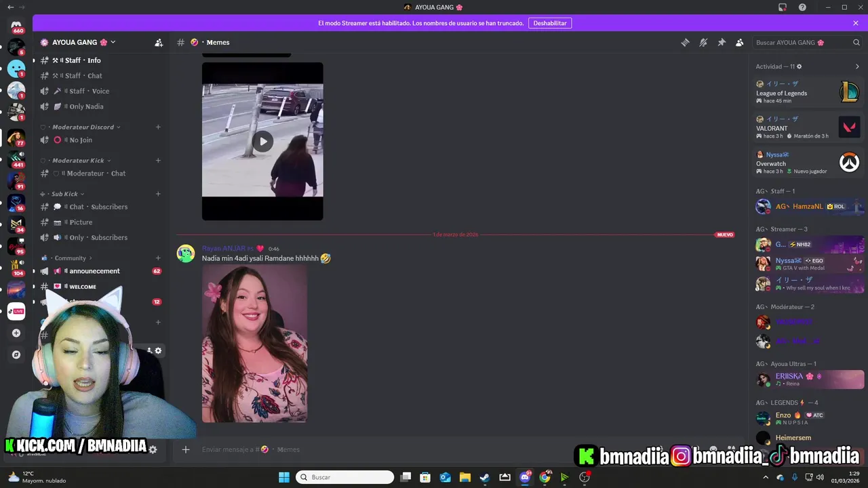Click the Add a Server plus icon
The width and height of the screenshot is (868, 488).
(x=16, y=333)
